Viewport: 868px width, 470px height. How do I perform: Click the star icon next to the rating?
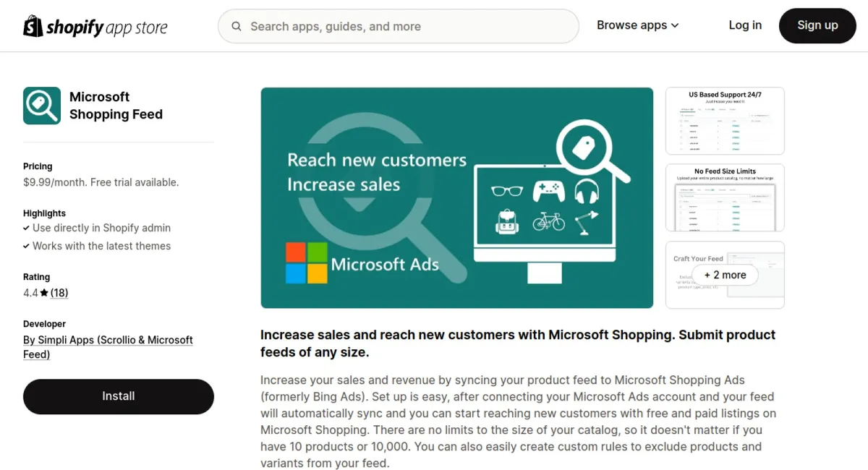coord(46,292)
